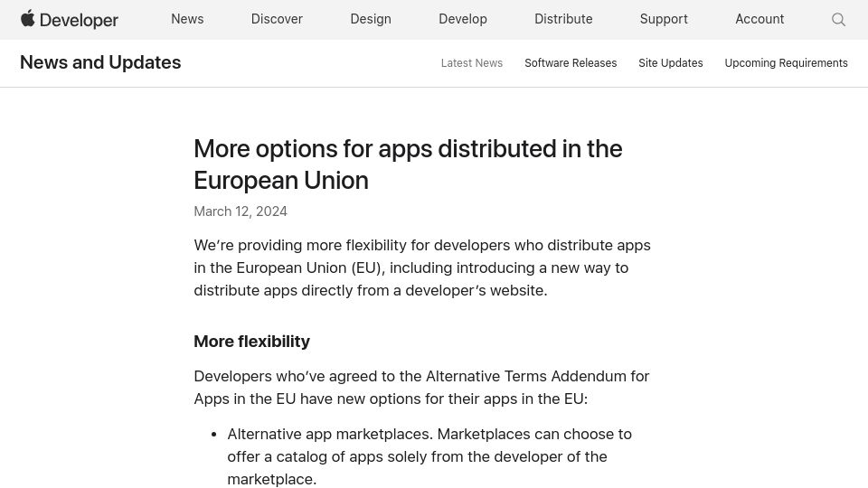Image resolution: width=868 pixels, height=488 pixels.
Task: Open the Account menu item
Action: 759,19
